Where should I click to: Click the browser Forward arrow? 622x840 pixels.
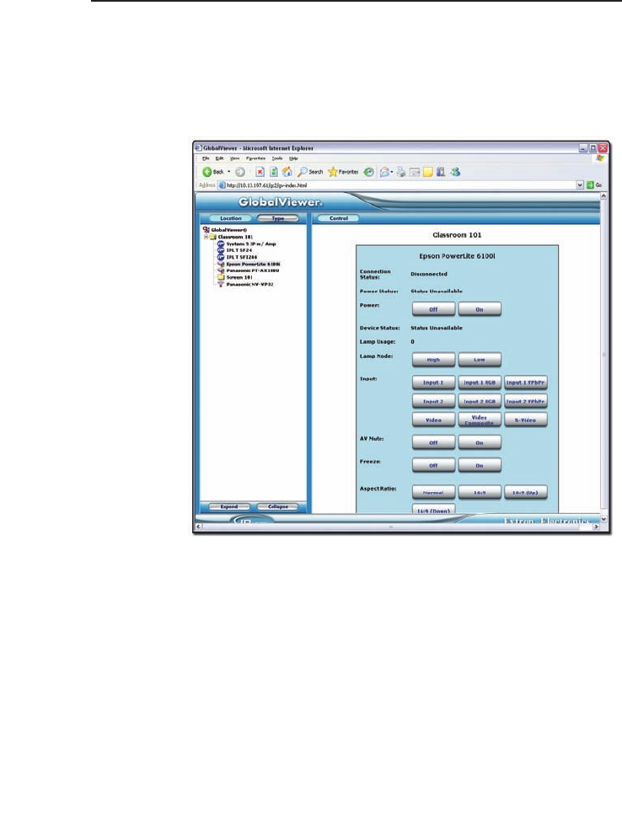[240, 172]
